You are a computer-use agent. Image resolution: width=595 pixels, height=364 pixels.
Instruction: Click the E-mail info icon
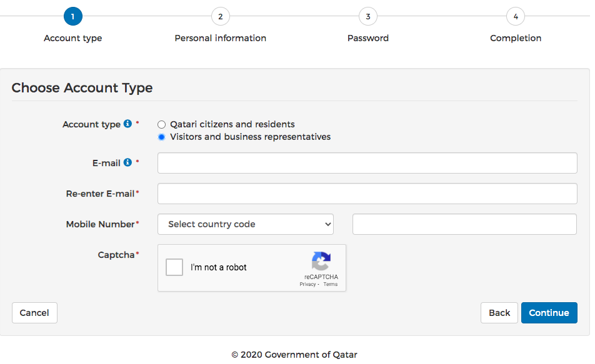(128, 162)
